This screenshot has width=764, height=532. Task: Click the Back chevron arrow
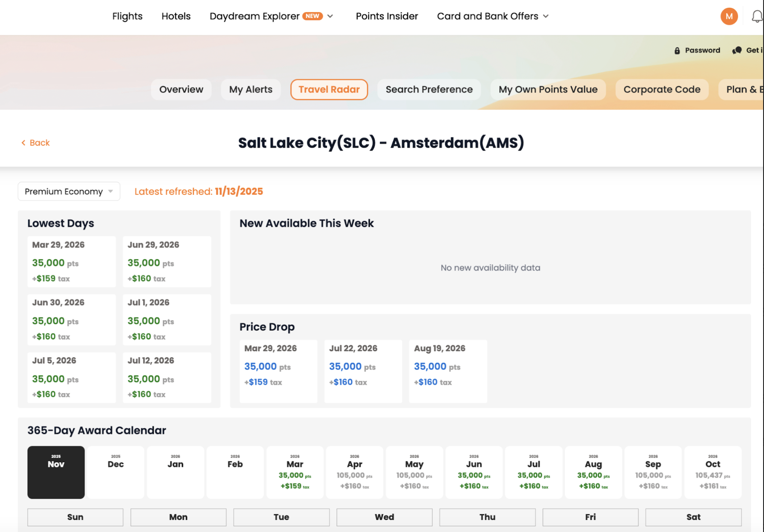coord(23,143)
